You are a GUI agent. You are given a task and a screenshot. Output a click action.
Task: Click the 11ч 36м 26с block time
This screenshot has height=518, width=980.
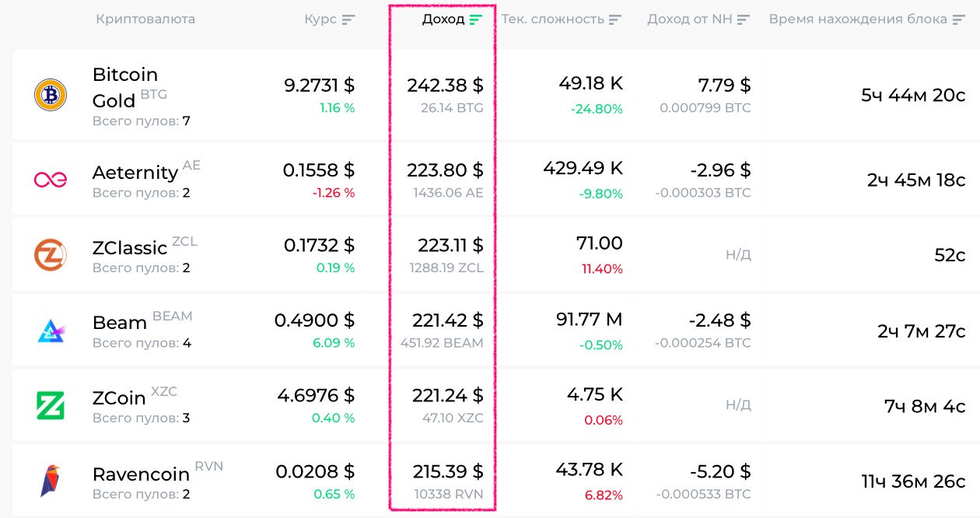[x=913, y=481]
